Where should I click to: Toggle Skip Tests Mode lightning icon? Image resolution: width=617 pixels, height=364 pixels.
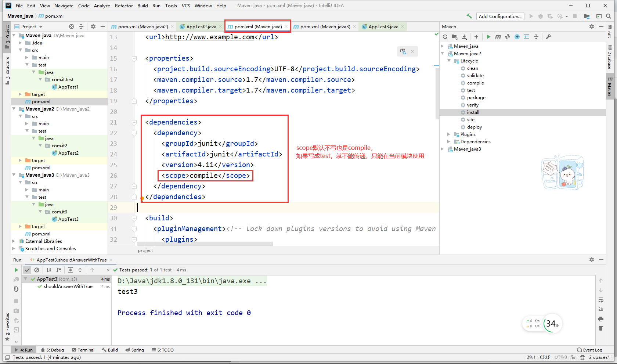click(x=517, y=37)
